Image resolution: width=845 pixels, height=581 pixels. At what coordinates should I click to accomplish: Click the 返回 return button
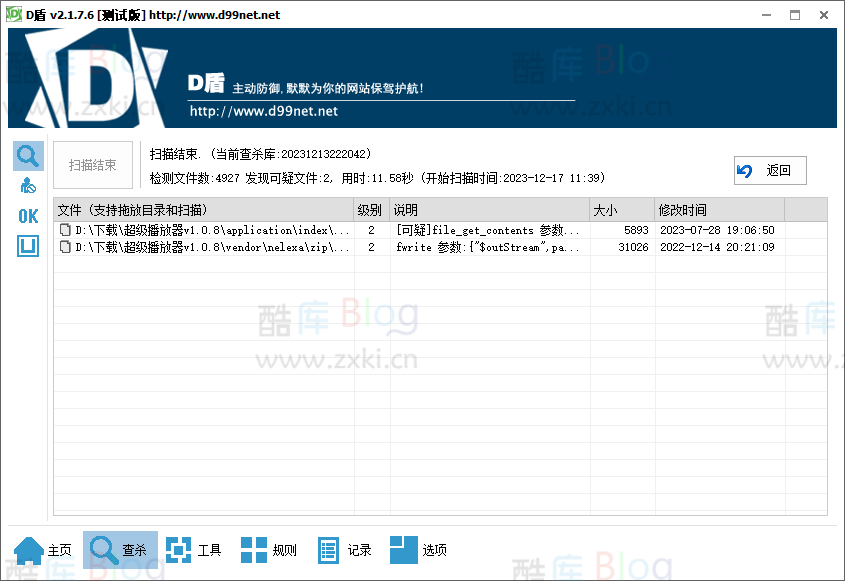pyautogui.click(x=769, y=170)
